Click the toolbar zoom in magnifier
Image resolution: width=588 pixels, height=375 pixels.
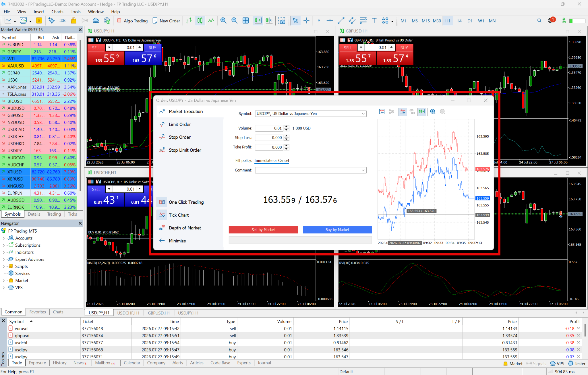coord(223,21)
